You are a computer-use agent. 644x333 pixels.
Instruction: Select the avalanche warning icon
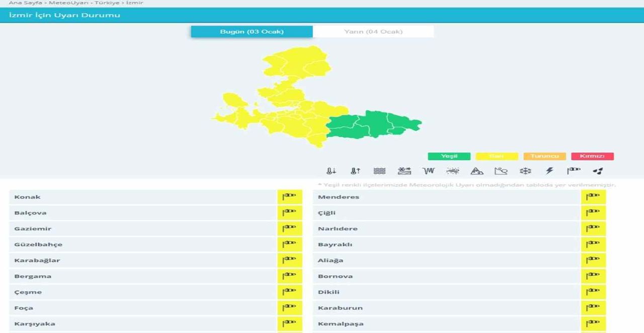(477, 171)
